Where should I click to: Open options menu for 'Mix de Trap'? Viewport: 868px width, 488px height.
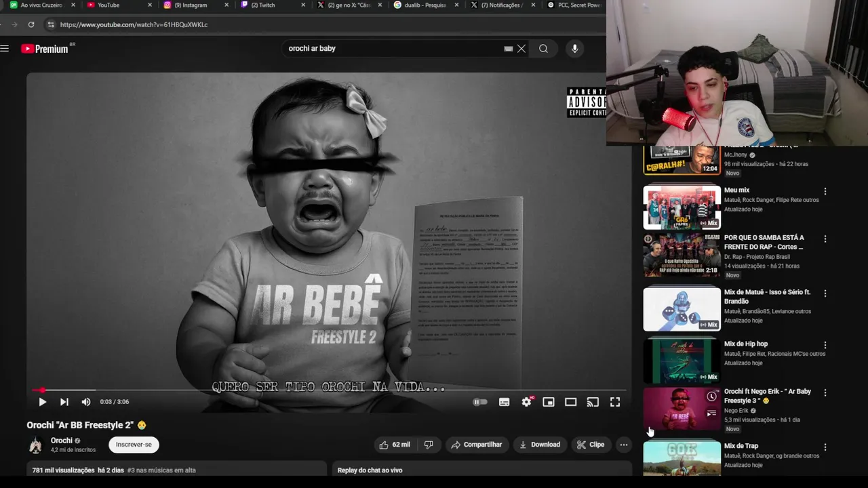click(825, 447)
